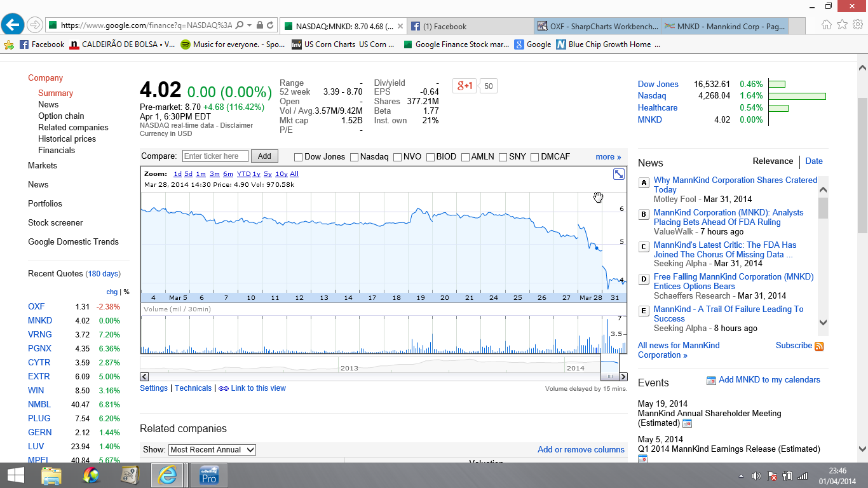Screen dimensions: 868x488
Task: Select the Relevance news tab
Action: [773, 161]
